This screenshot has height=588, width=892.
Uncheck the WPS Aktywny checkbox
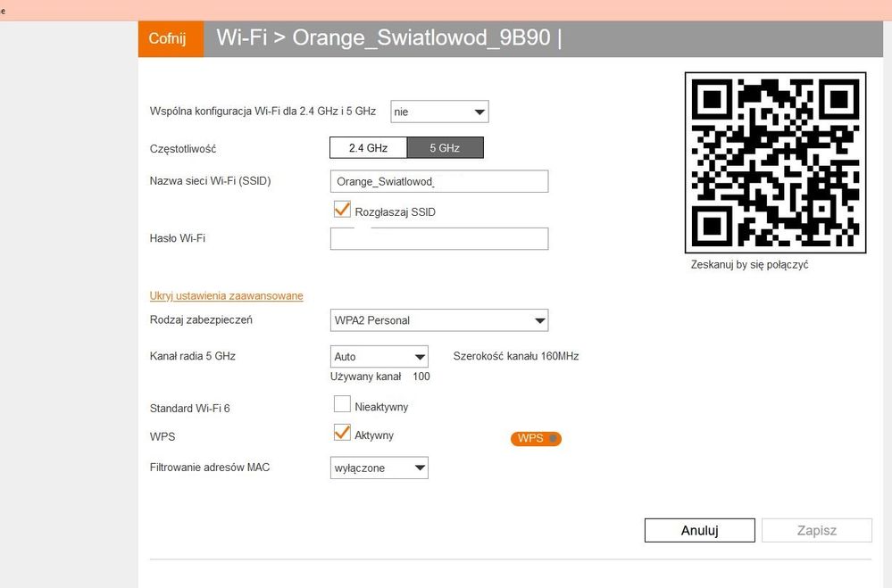pyautogui.click(x=342, y=434)
